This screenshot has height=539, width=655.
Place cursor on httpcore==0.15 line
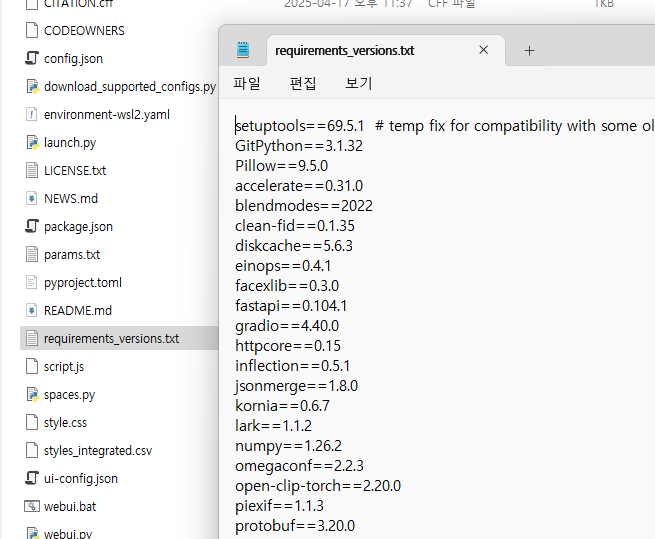[x=288, y=346]
